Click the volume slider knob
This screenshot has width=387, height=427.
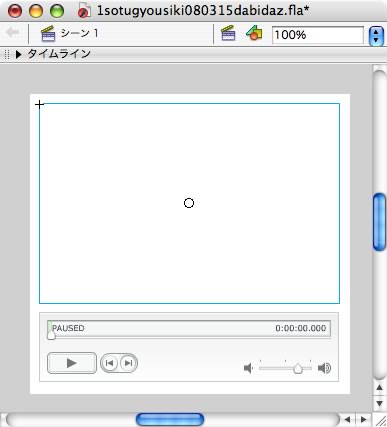tap(298, 369)
